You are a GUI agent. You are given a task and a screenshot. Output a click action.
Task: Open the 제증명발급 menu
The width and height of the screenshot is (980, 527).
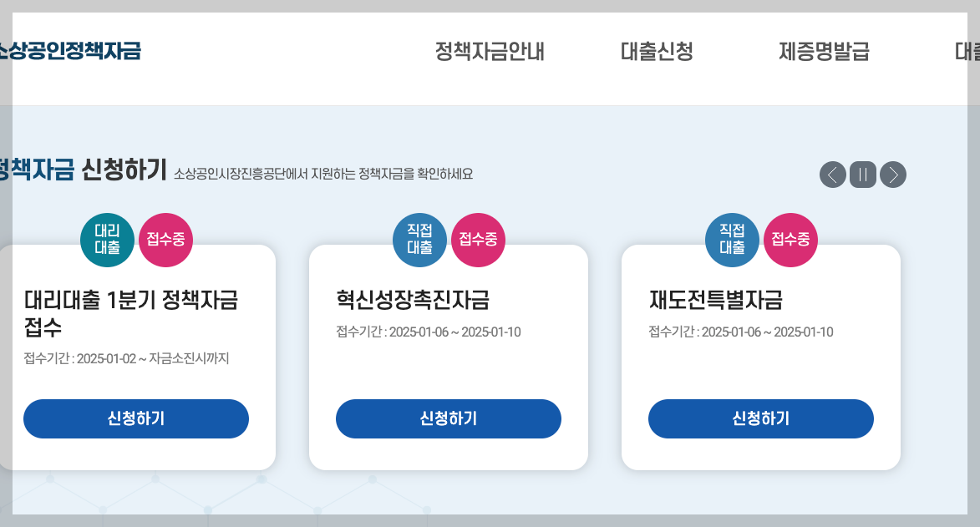(823, 52)
